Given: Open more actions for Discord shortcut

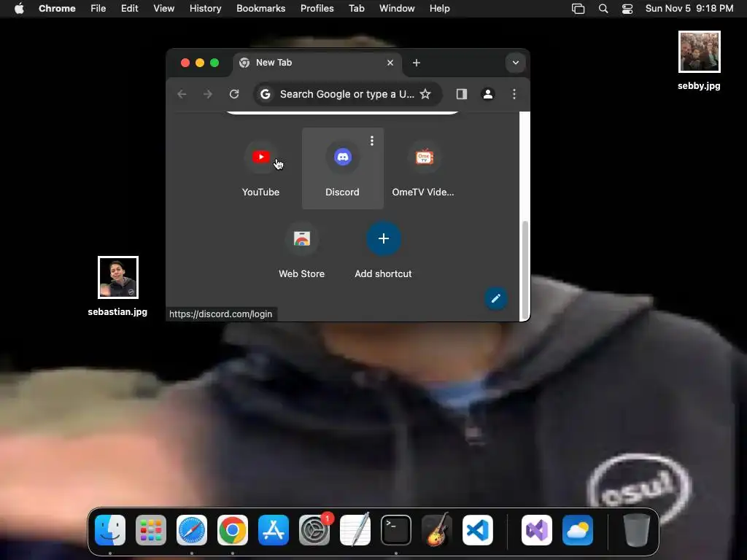Looking at the screenshot, I should (x=372, y=141).
